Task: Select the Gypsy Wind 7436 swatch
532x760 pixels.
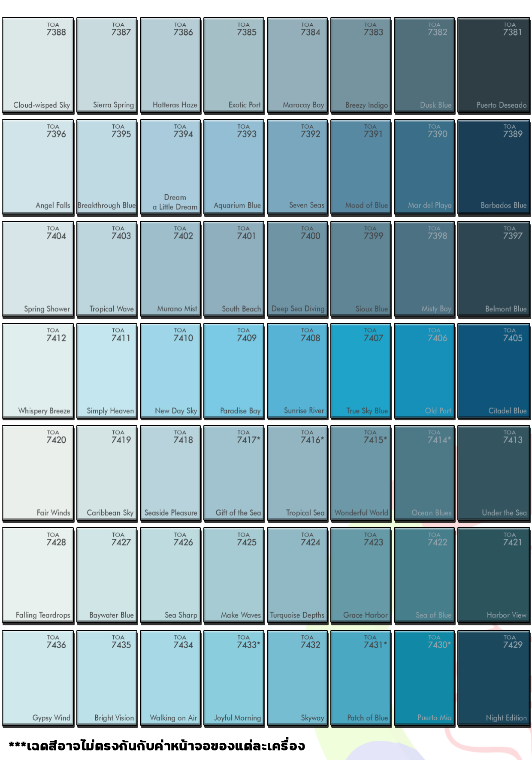Action: pyautogui.click(x=38, y=678)
